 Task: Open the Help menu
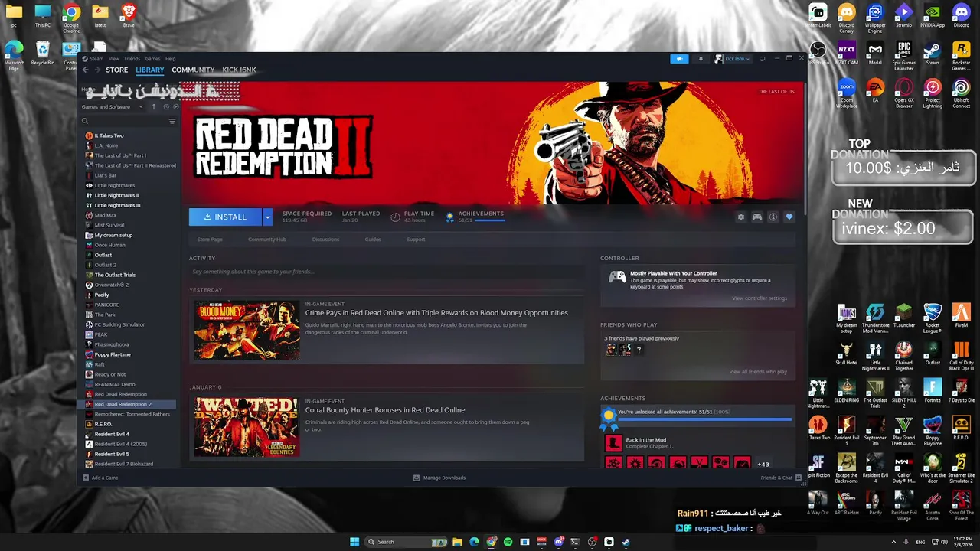coord(171,59)
